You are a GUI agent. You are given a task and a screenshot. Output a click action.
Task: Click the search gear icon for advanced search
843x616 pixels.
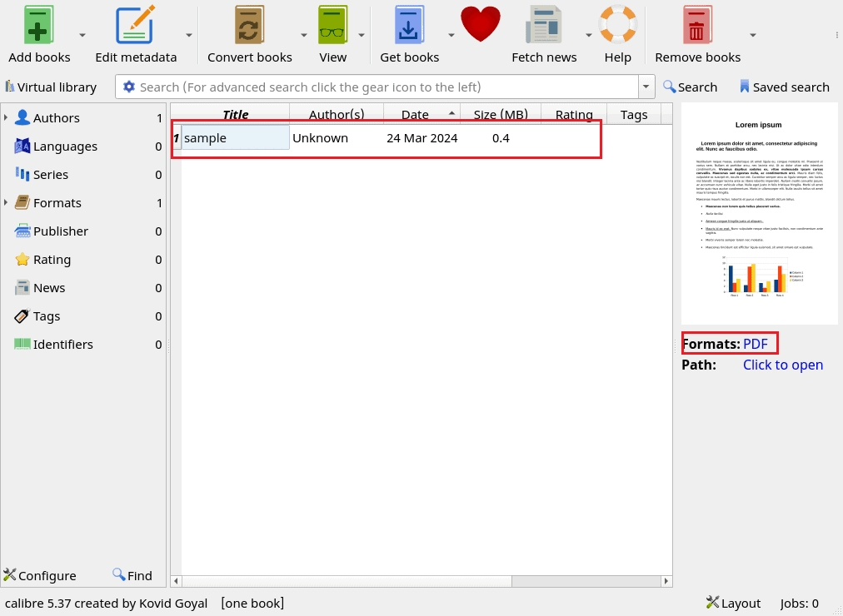[129, 87]
